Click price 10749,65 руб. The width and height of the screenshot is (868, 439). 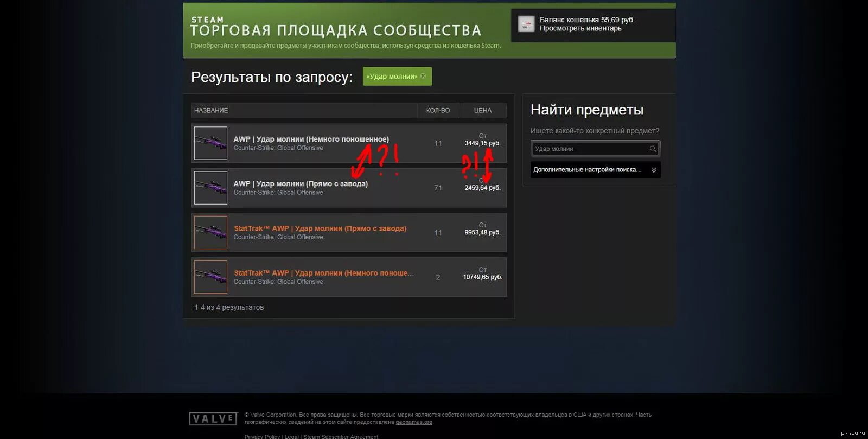(x=482, y=277)
